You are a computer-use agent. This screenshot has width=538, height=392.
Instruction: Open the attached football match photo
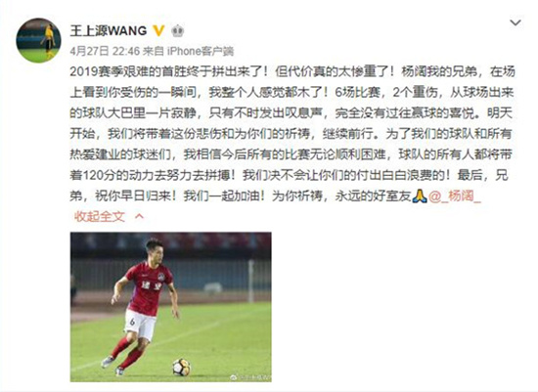(x=171, y=307)
